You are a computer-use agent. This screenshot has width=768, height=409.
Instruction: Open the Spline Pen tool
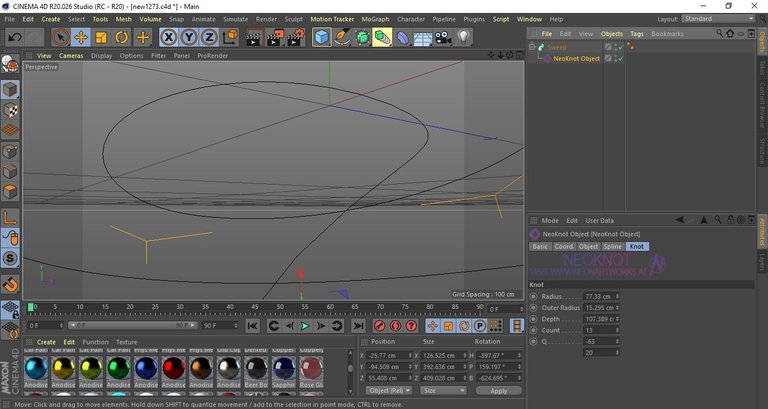tap(342, 37)
